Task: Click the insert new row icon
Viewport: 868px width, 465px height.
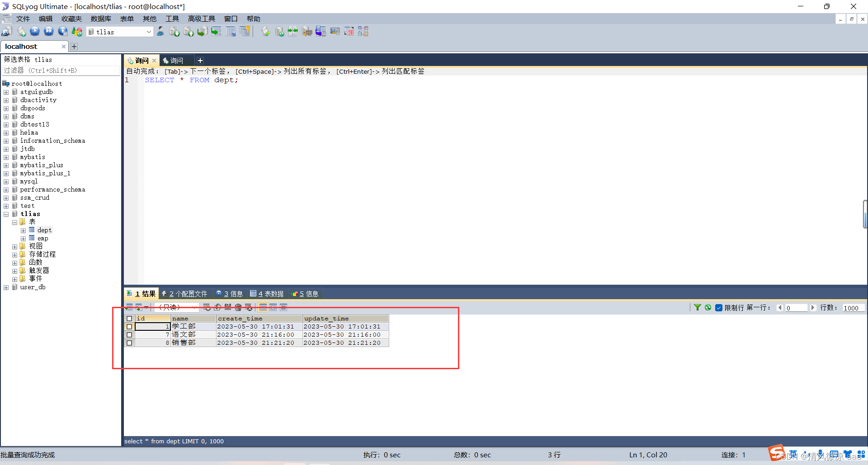Action: click(x=207, y=307)
